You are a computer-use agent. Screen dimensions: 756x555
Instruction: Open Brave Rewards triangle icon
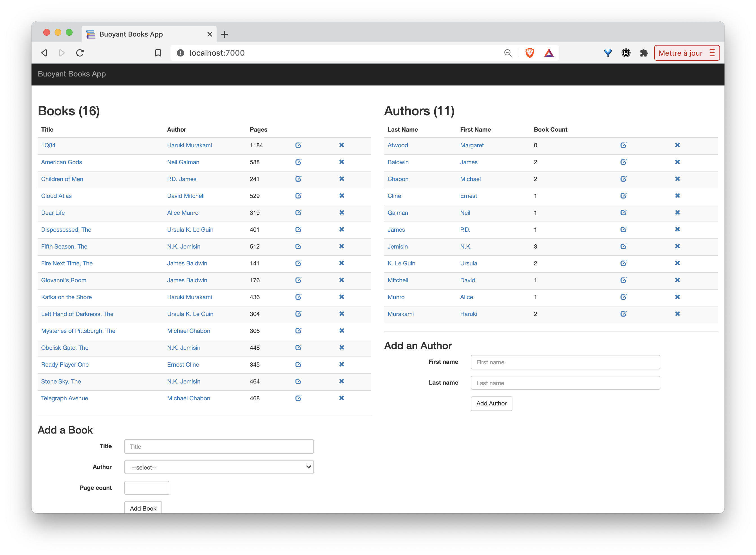coord(548,53)
